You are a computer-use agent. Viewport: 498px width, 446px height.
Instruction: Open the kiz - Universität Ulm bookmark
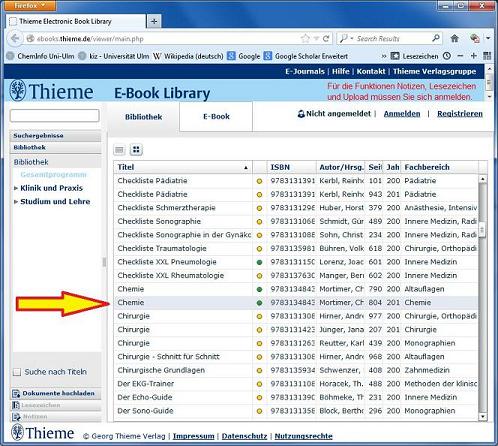coord(114,56)
